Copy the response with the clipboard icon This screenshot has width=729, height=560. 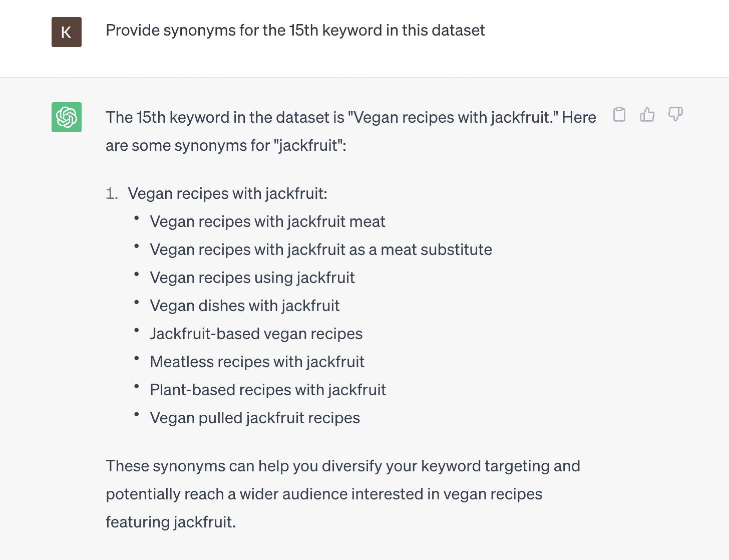(x=619, y=115)
